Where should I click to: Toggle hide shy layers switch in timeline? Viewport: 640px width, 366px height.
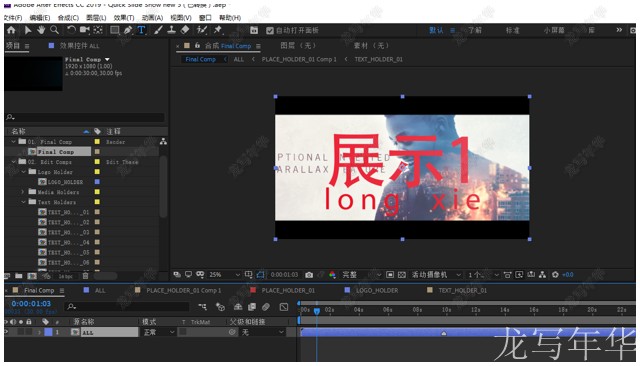click(238, 306)
